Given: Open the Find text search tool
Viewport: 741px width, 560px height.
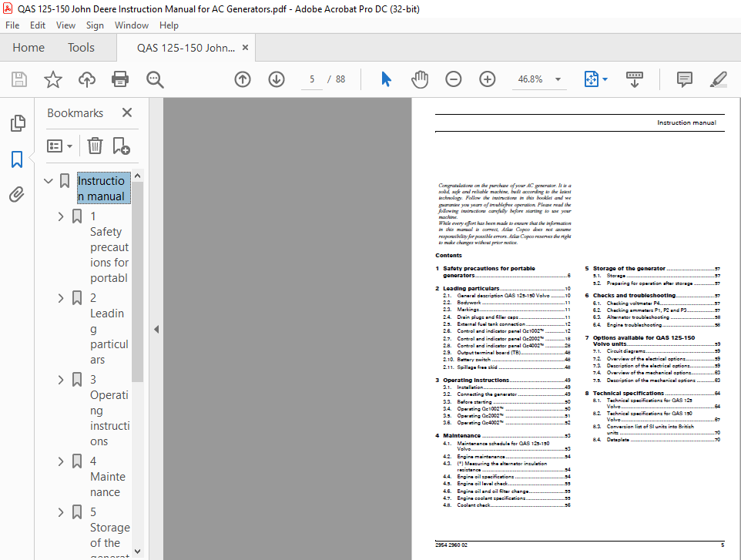Looking at the screenshot, I should pyautogui.click(x=155, y=79).
